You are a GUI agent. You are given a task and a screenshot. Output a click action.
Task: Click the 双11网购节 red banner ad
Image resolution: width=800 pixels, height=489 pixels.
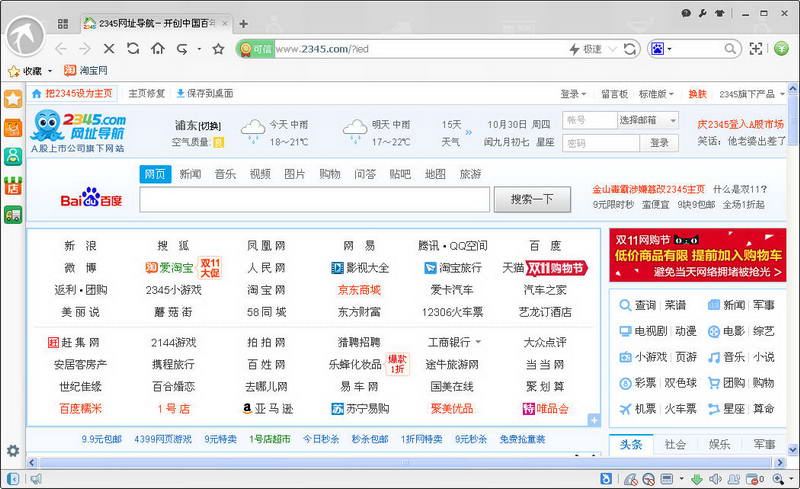[697, 255]
